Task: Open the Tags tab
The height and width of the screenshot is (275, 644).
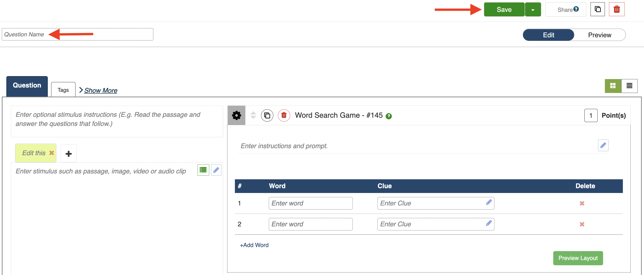Action: (63, 90)
